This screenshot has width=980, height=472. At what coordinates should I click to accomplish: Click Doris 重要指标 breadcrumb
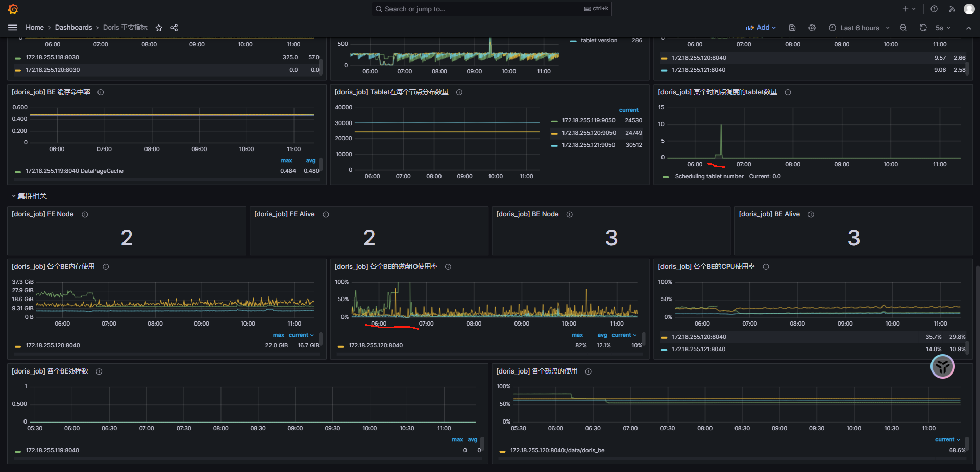coord(125,28)
